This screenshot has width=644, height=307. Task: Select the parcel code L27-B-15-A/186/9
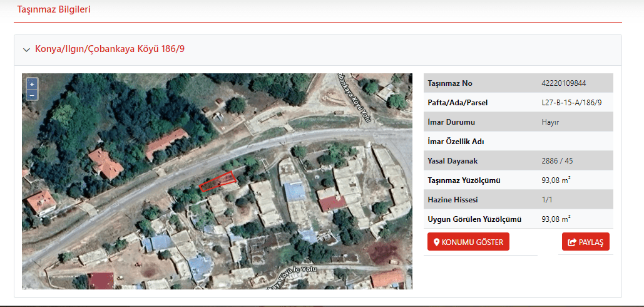point(567,103)
